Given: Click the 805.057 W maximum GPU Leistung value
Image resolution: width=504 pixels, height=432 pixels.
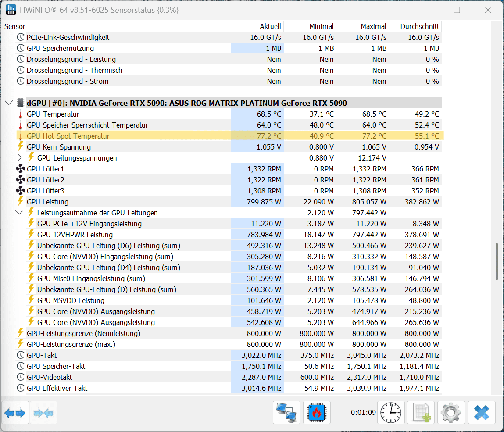Looking at the screenshot, I should coord(369,202).
